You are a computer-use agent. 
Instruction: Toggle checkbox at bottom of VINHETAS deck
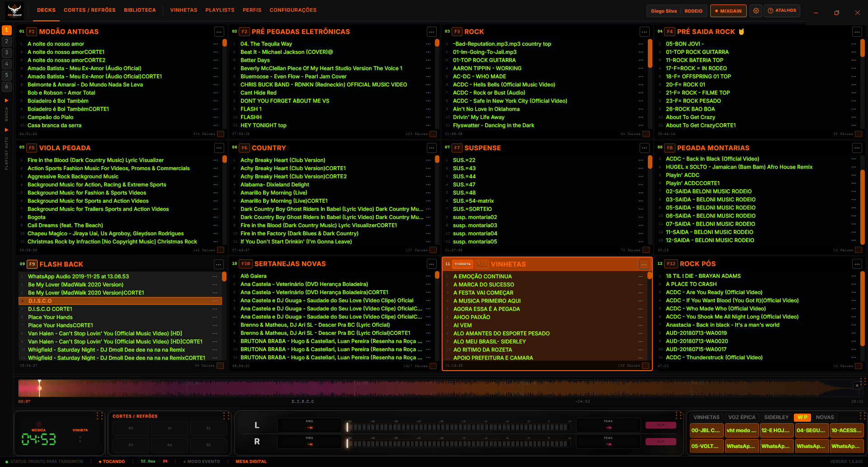pyautogui.click(x=646, y=366)
